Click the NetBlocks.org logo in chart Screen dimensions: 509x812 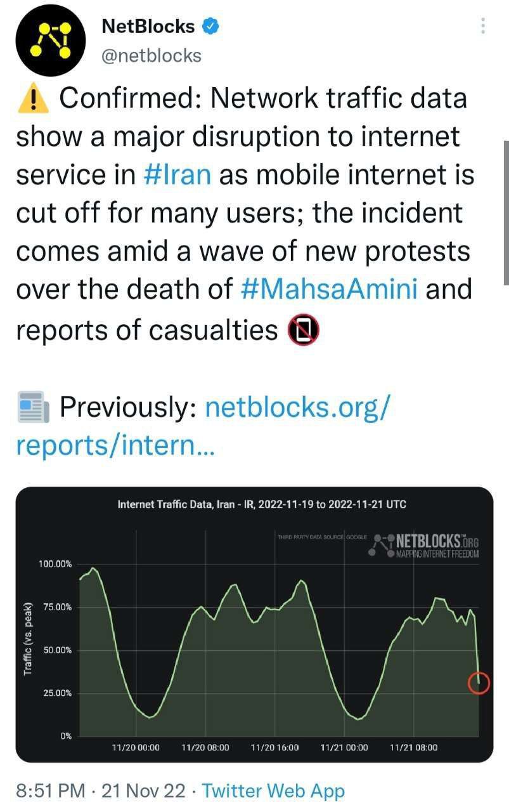tap(426, 545)
